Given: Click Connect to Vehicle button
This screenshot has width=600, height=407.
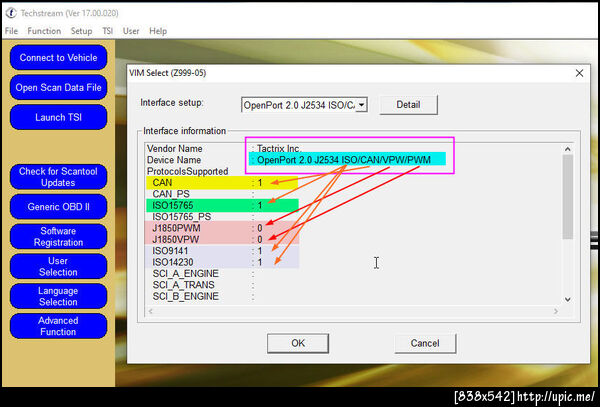Looking at the screenshot, I should pos(59,58).
